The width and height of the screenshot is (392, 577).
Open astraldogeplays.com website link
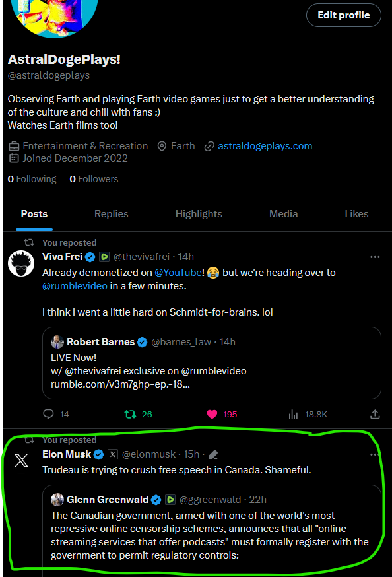265,146
